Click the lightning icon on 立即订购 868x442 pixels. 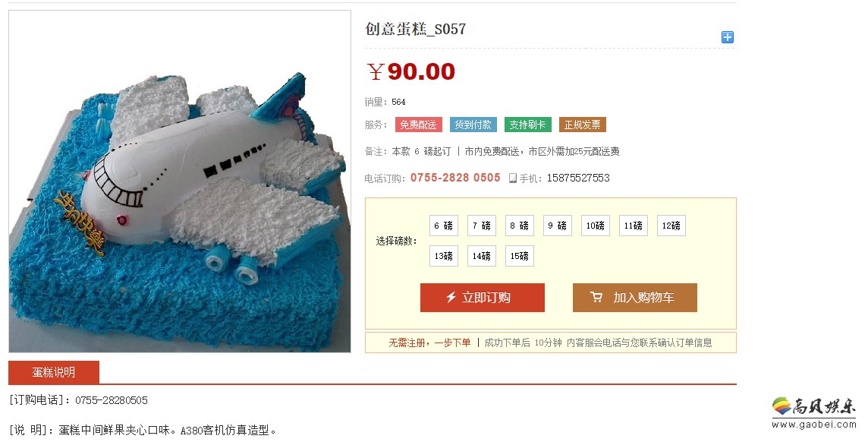click(451, 298)
